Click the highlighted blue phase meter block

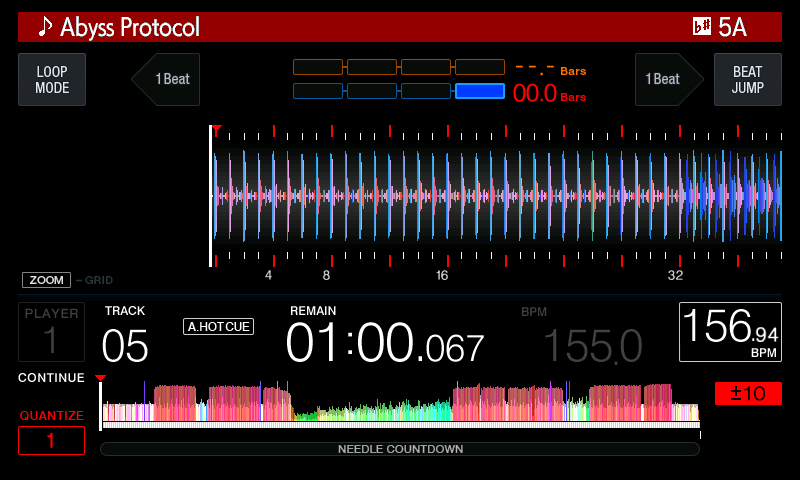pos(480,91)
